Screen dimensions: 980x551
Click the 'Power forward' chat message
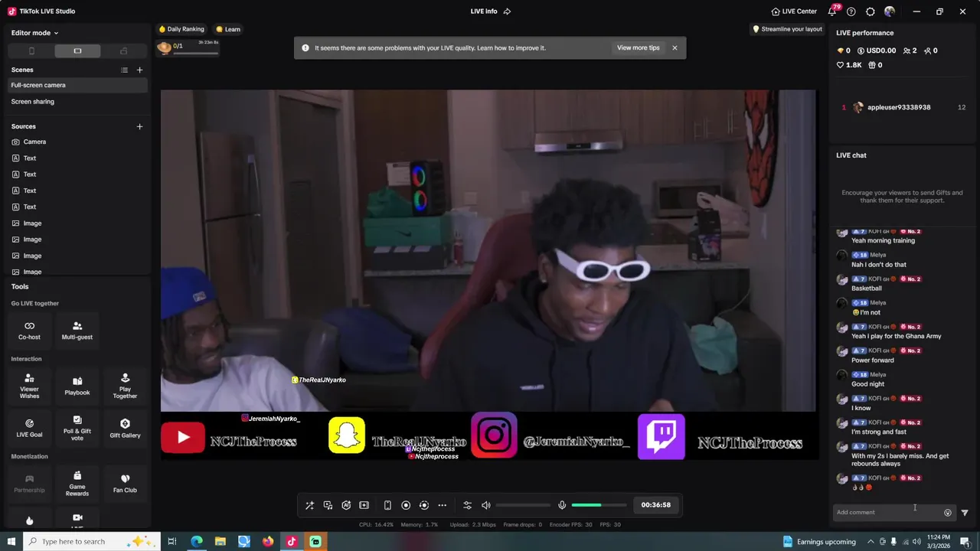click(873, 360)
